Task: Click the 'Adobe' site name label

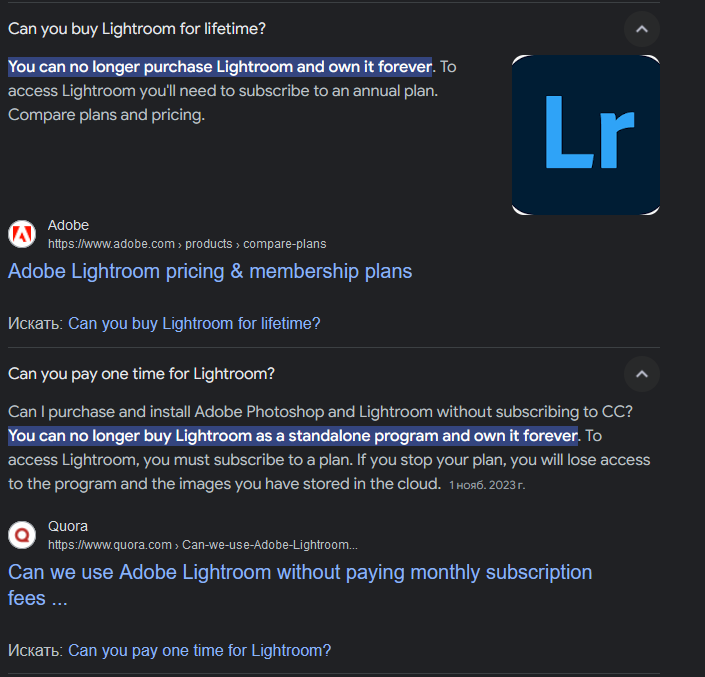Action: (x=68, y=225)
